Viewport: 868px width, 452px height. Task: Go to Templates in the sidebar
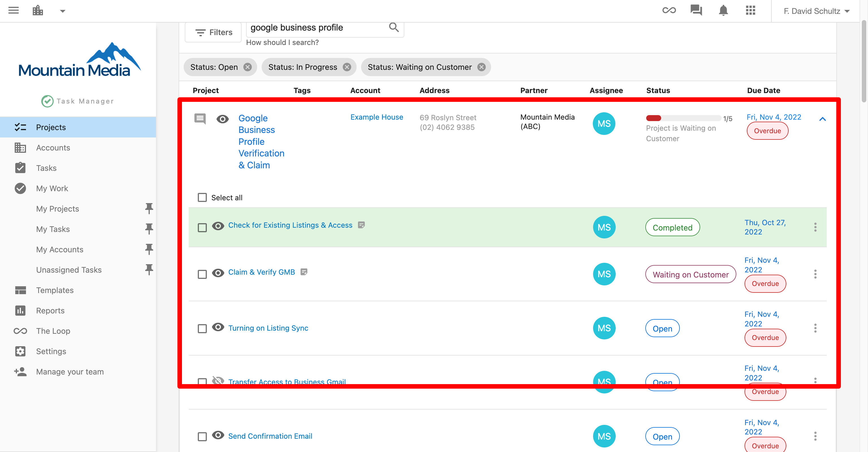point(78,290)
